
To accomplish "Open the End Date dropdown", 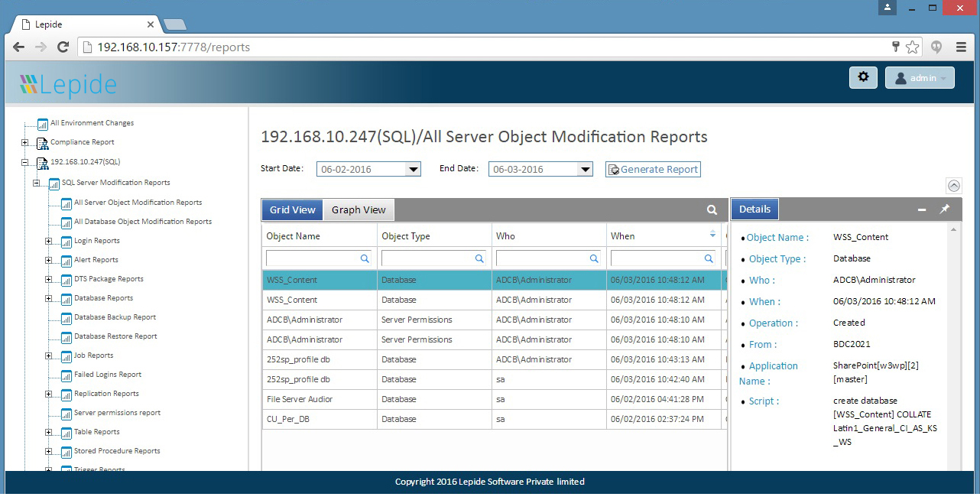I will pos(585,170).
